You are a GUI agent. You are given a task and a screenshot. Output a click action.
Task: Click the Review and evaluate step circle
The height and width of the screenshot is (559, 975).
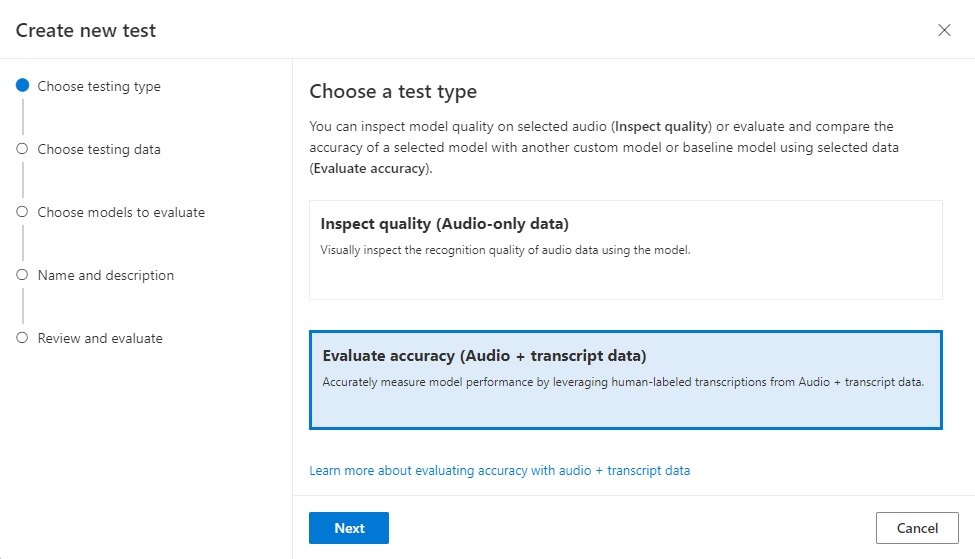[x=22, y=338]
